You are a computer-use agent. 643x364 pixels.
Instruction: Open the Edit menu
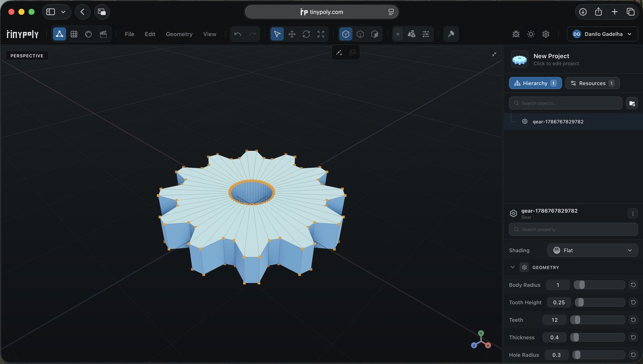(x=150, y=34)
